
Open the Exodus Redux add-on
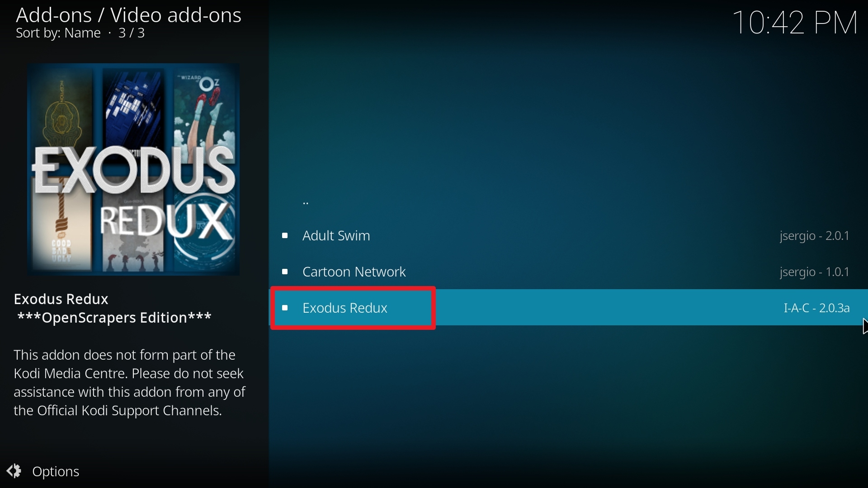(569, 308)
